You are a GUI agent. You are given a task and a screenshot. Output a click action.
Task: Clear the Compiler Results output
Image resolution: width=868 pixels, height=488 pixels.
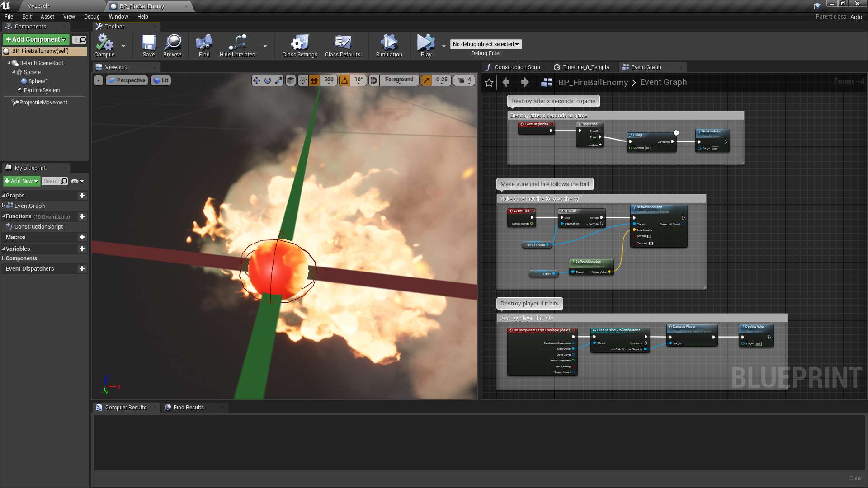point(856,478)
